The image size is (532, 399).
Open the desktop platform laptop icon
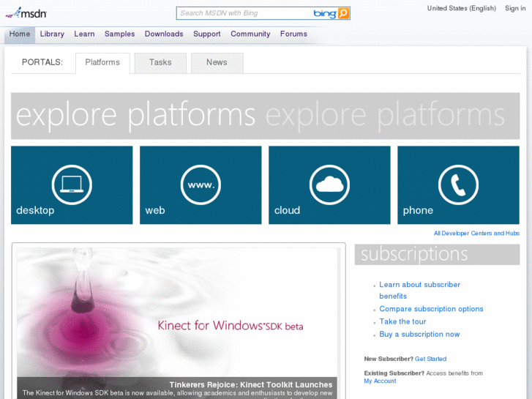point(72,184)
